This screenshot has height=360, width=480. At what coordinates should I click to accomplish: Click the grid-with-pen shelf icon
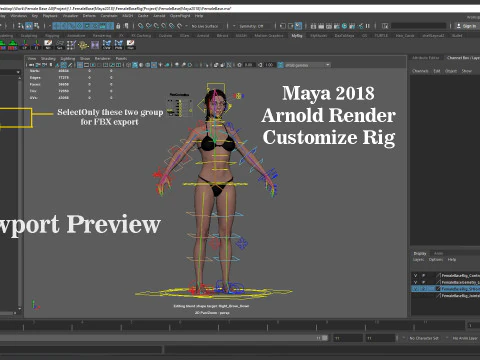point(71,44)
